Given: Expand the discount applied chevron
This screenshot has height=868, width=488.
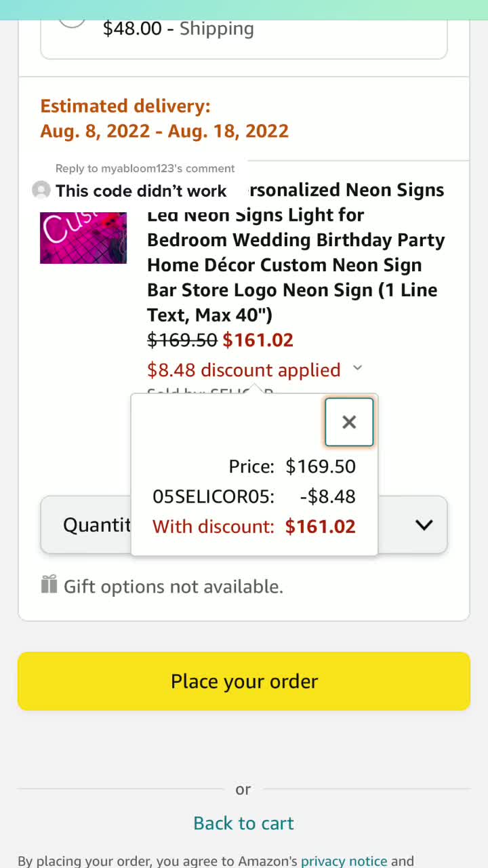Looking at the screenshot, I should [358, 368].
